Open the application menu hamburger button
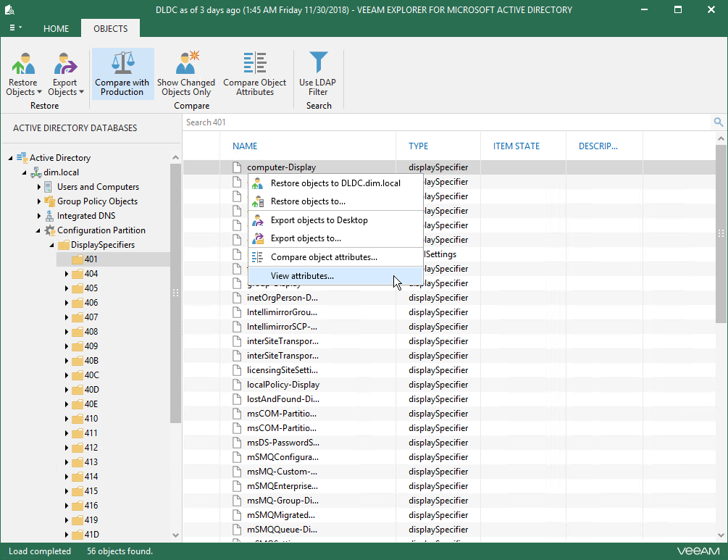The image size is (728, 560). (x=15, y=28)
